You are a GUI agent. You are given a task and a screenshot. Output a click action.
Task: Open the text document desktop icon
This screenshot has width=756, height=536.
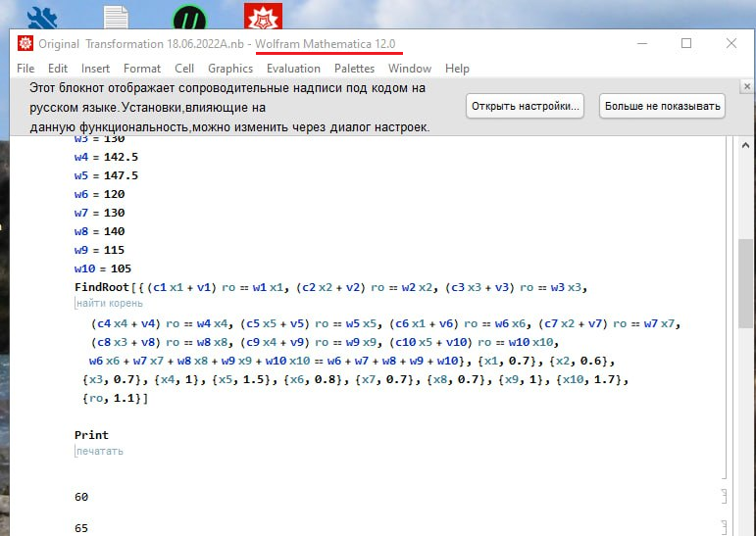pos(116,17)
